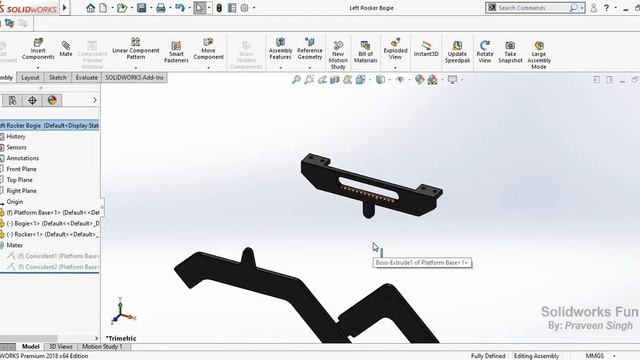Open the Help question mark icon

coord(607,8)
